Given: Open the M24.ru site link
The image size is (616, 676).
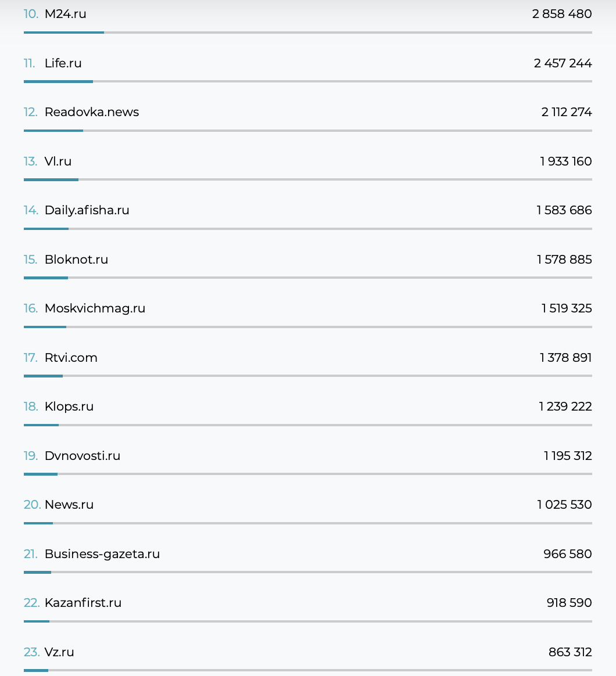Looking at the screenshot, I should pyautogui.click(x=65, y=14).
